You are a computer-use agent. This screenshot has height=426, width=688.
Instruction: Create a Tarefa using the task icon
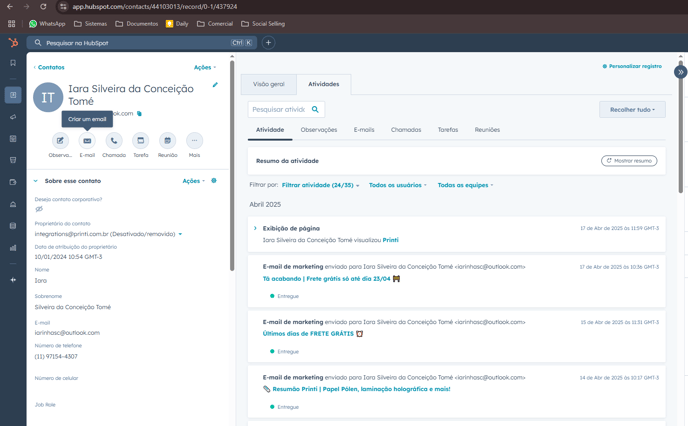[x=141, y=141]
